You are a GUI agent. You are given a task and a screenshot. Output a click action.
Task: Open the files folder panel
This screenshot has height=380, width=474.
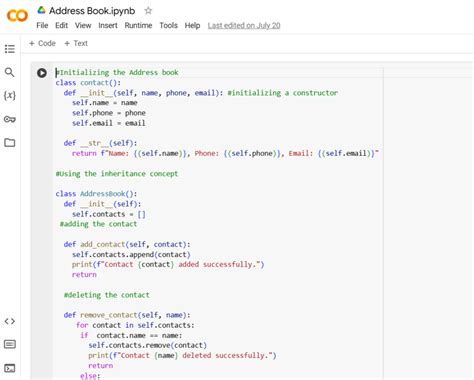[x=10, y=143]
